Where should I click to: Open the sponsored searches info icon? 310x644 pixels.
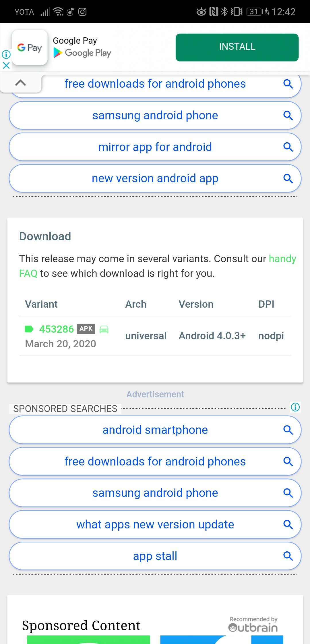coord(295,407)
